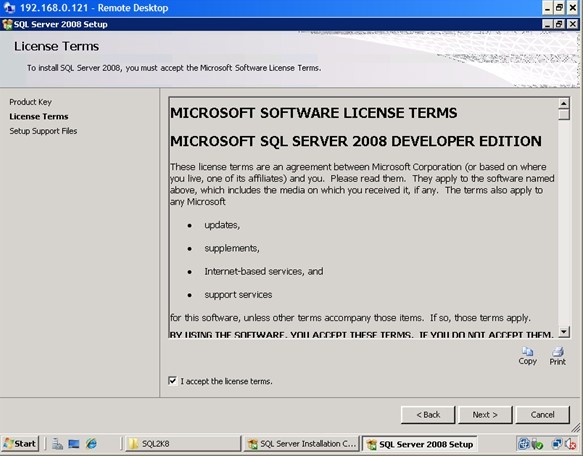Image resolution: width=583 pixels, height=457 pixels.
Task: Click the license scrollbar thumb
Action: 564,114
